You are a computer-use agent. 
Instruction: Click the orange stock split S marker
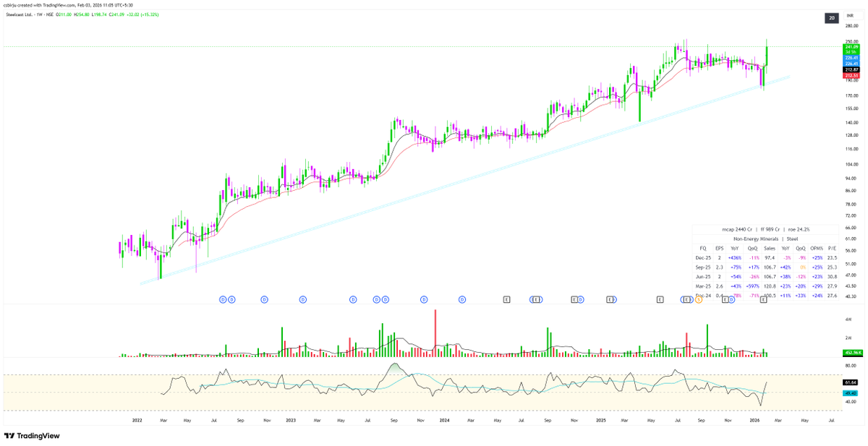click(x=699, y=299)
